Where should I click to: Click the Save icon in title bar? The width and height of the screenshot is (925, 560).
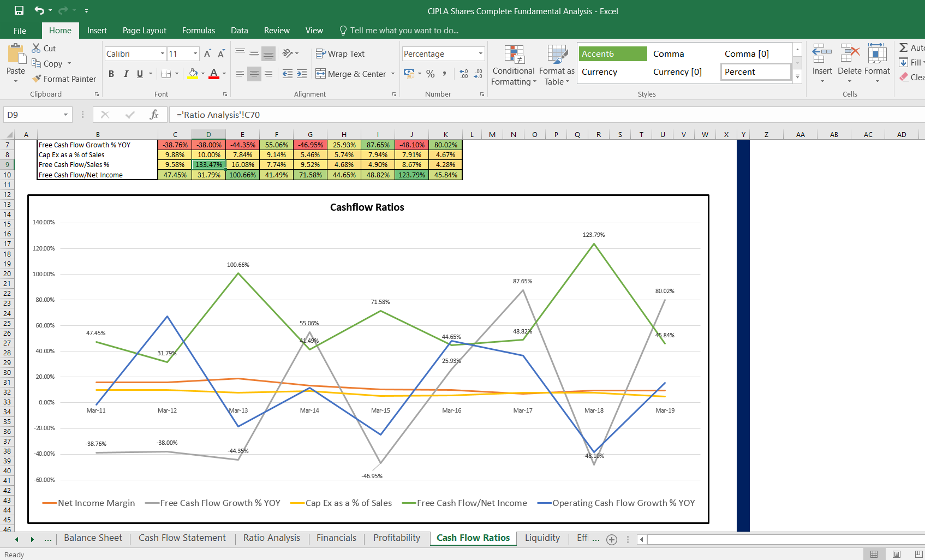pos(19,10)
